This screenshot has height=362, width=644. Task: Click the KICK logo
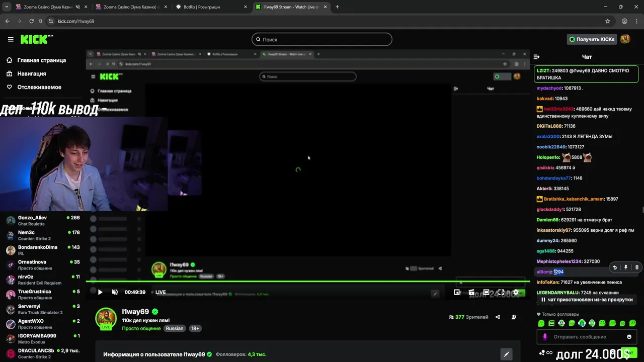click(37, 39)
